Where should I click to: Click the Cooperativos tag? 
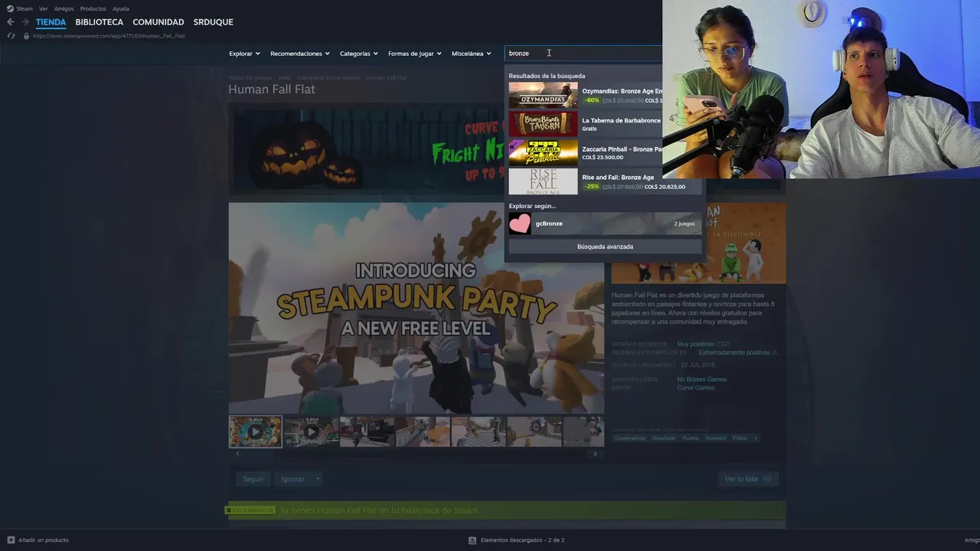[630, 439]
